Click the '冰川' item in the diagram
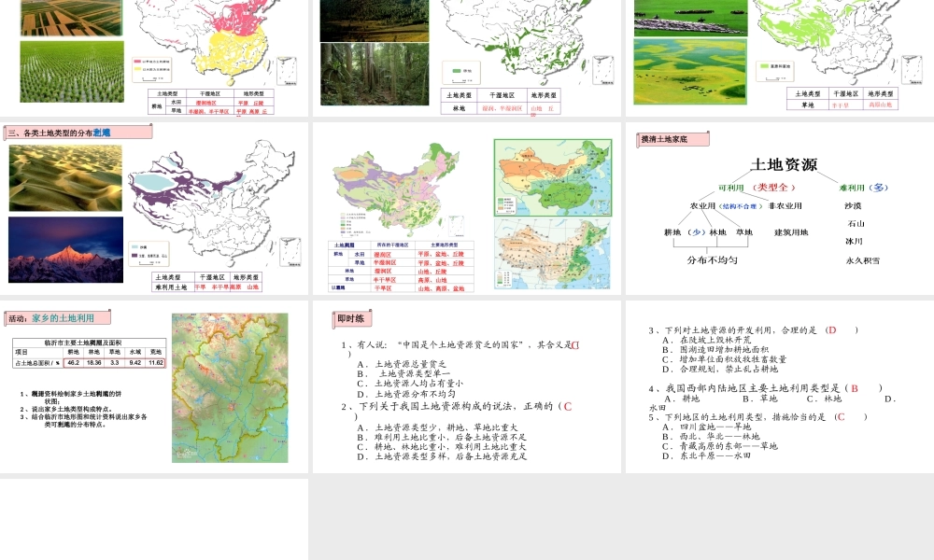Viewport: 934px width, 560px height. pos(854,241)
